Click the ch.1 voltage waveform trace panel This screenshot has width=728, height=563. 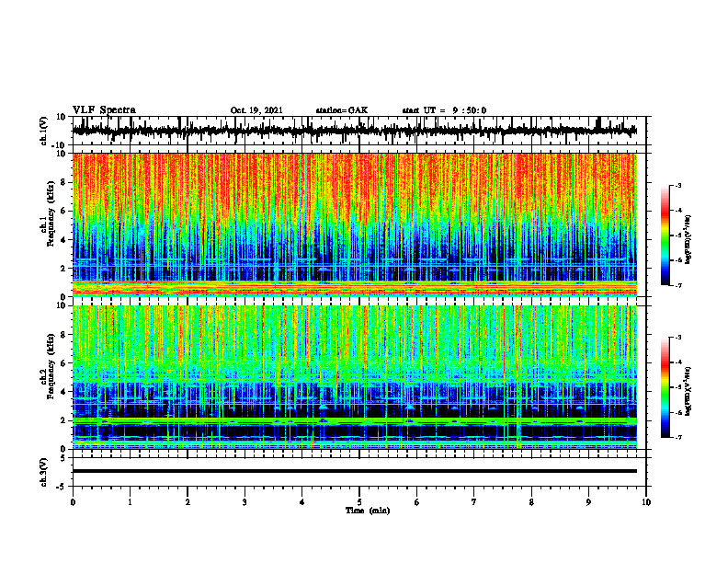tap(358, 131)
